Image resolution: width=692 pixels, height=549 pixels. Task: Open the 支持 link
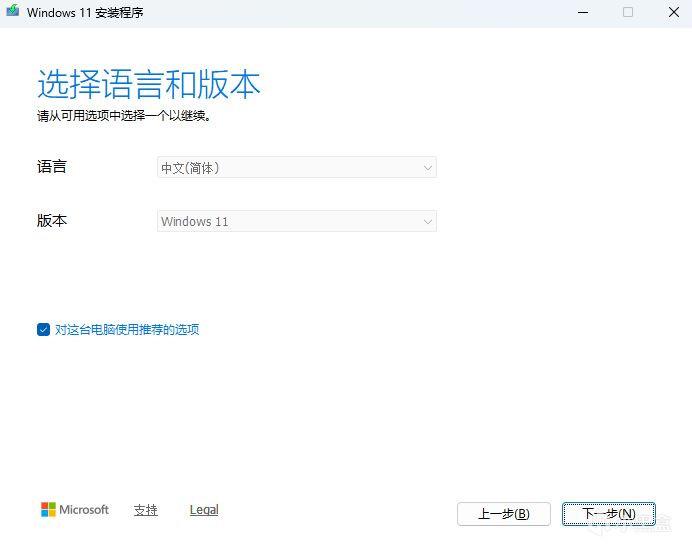(146, 510)
